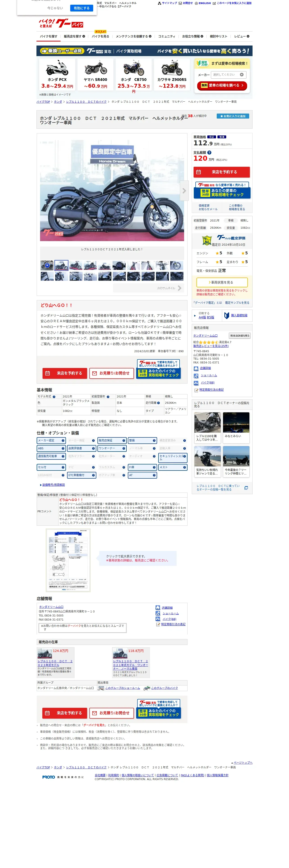This screenshot has height=868, width=289.
Task: Click 来店を予約する under the 支払総額 price
Action: pyautogui.click(x=221, y=172)
